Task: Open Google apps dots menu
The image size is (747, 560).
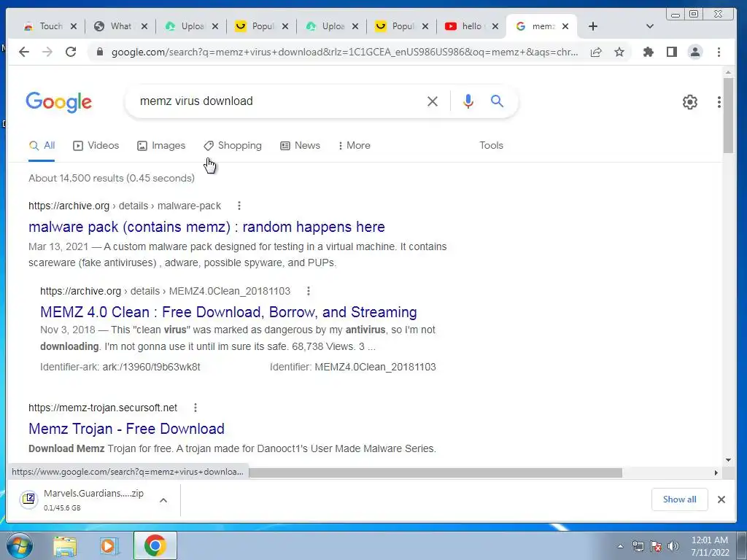Action: (x=719, y=102)
